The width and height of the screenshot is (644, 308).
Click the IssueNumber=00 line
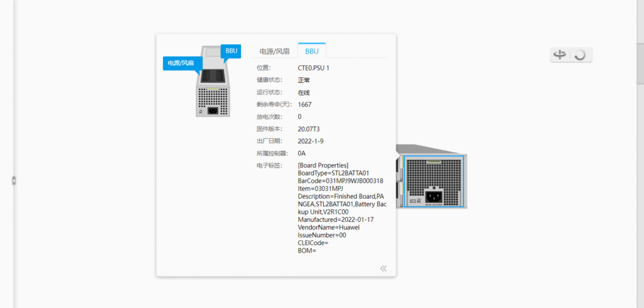tap(322, 235)
